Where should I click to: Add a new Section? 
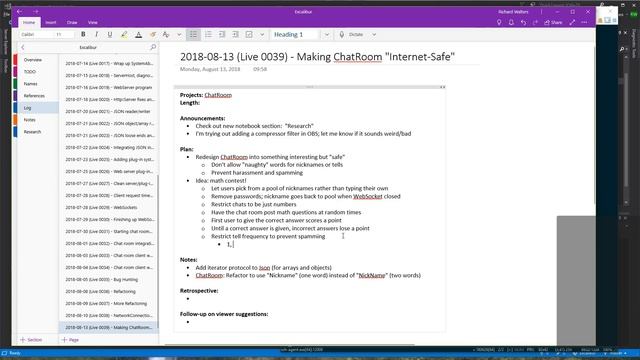click(x=31, y=340)
